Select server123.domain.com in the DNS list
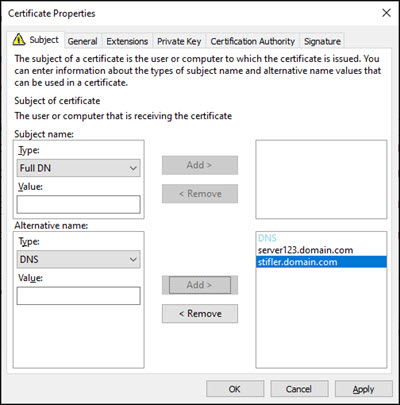The width and height of the screenshot is (400, 405). click(x=305, y=250)
